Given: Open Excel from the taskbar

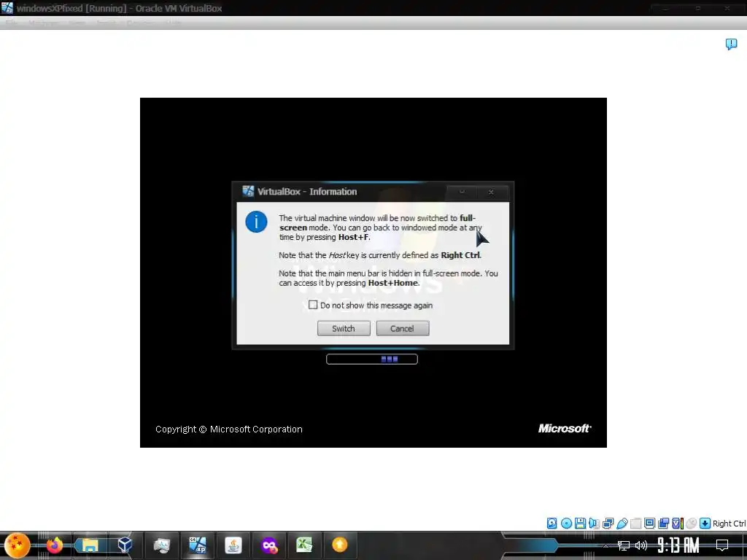Looking at the screenshot, I should coord(304,545).
